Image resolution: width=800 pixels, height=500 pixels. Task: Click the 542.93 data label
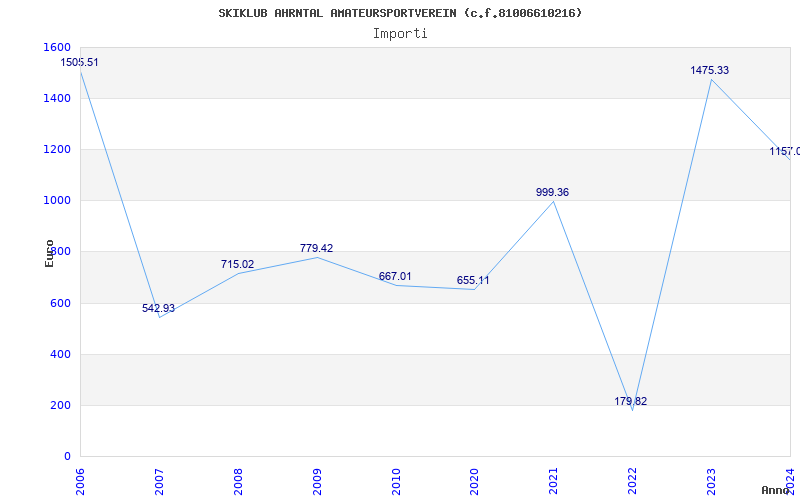[158, 309]
